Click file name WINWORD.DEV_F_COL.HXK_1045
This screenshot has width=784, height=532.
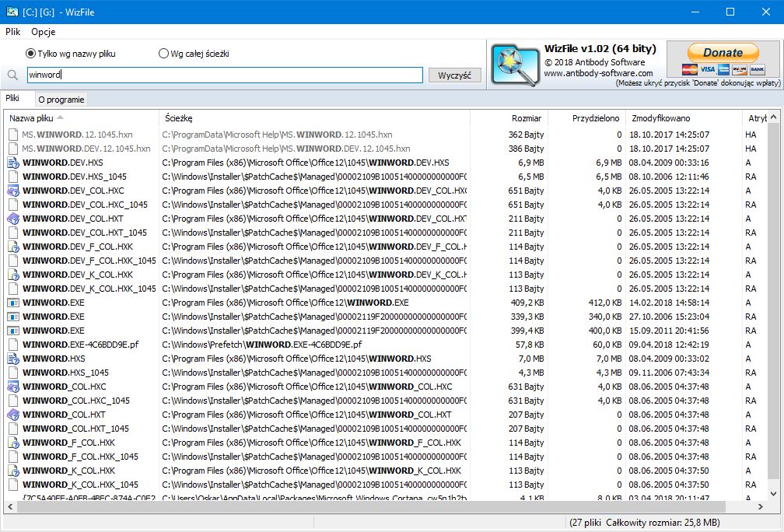pyautogui.click(x=89, y=261)
